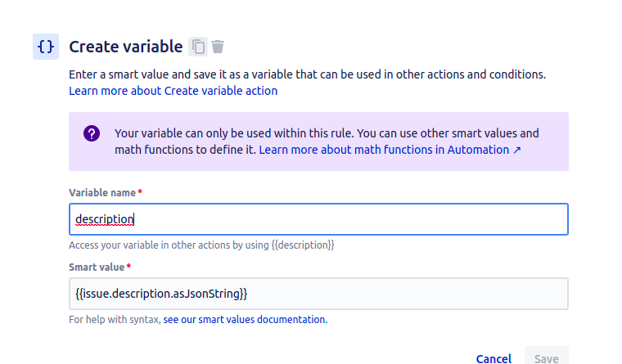Screen dimensions: 622x364
Task: Click the Variable name field label
Action: (x=102, y=193)
